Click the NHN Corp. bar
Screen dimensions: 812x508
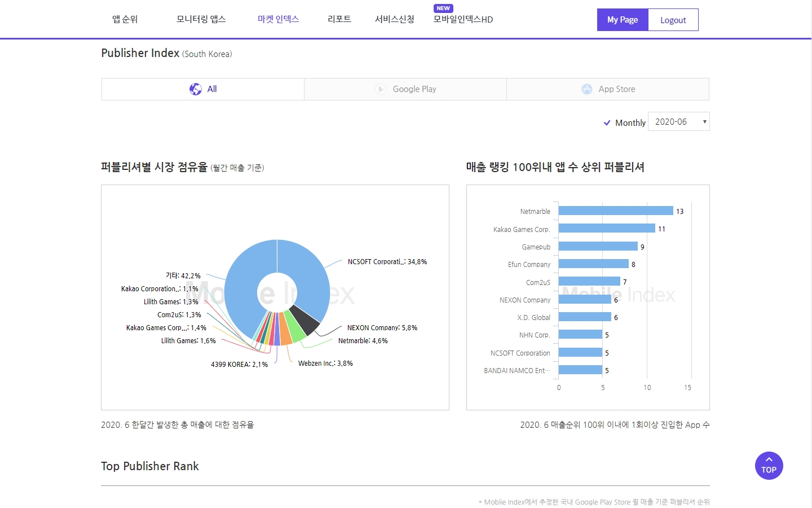click(580, 334)
